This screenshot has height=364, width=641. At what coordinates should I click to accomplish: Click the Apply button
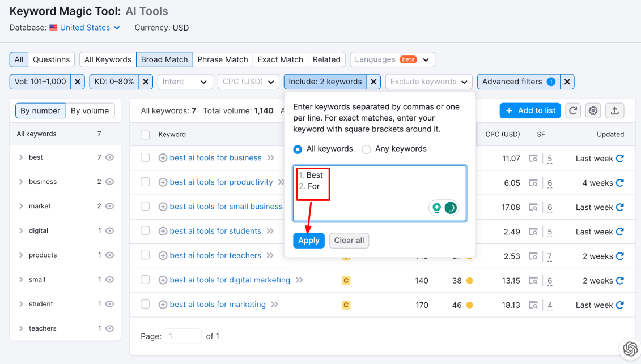pos(309,241)
